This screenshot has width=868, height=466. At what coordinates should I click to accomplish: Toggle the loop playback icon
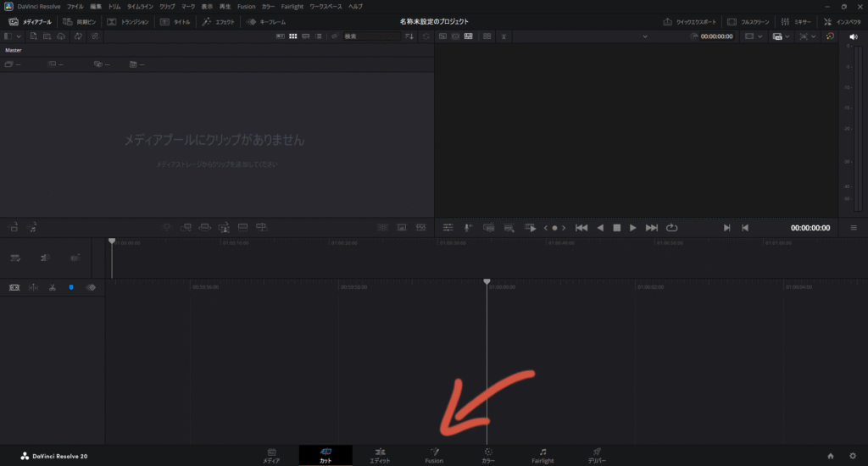[x=672, y=228]
